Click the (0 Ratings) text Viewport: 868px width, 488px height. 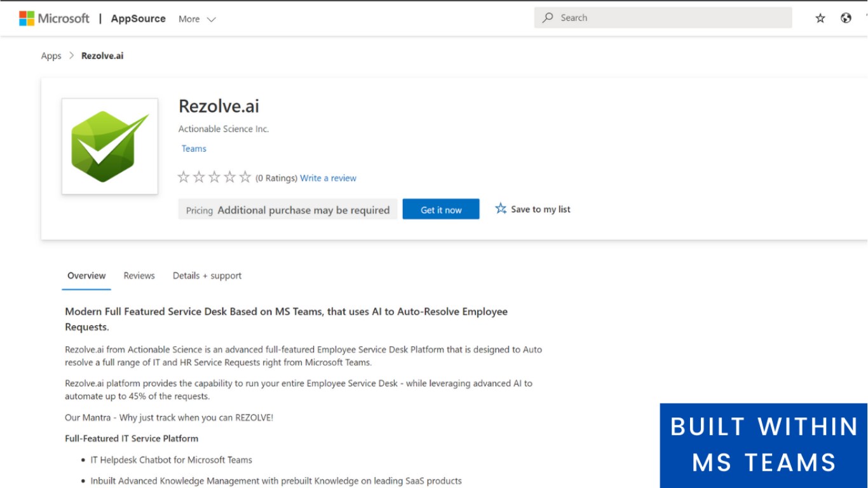tap(276, 179)
